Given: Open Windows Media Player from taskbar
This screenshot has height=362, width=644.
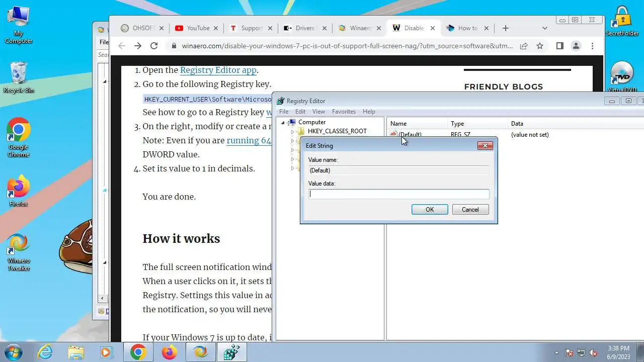Looking at the screenshot, I should [x=106, y=352].
